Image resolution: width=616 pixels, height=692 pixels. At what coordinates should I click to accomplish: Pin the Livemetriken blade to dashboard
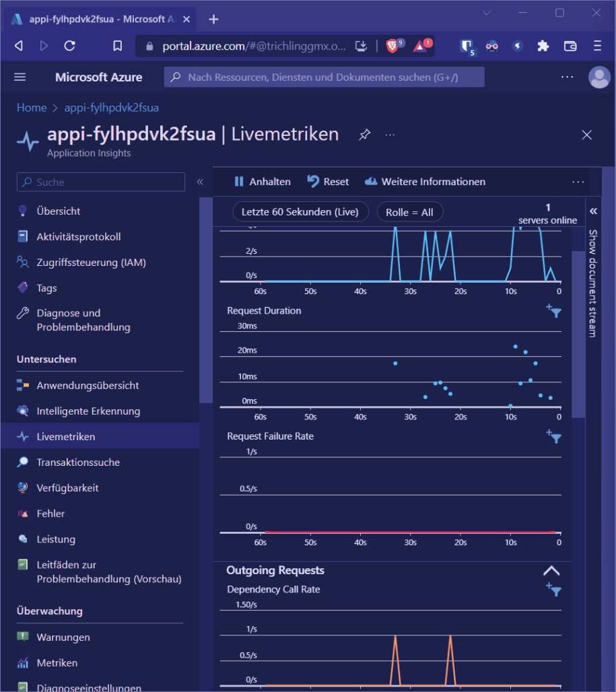click(x=364, y=135)
